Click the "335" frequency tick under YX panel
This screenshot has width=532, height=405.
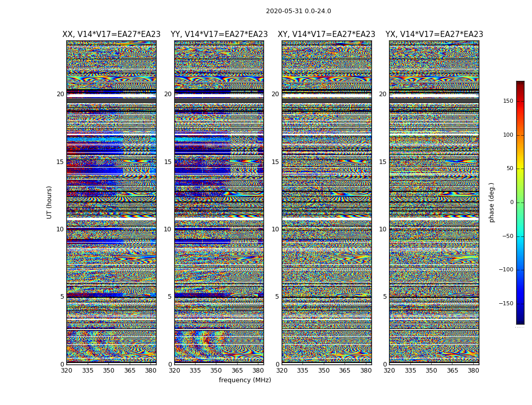coord(410,371)
